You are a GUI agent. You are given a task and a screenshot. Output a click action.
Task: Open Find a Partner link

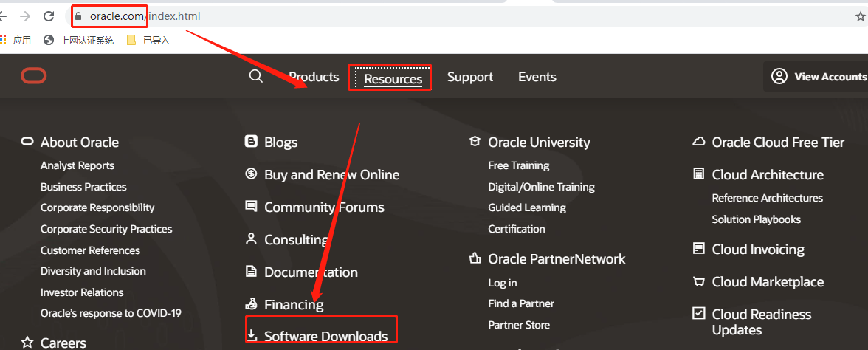(521, 303)
